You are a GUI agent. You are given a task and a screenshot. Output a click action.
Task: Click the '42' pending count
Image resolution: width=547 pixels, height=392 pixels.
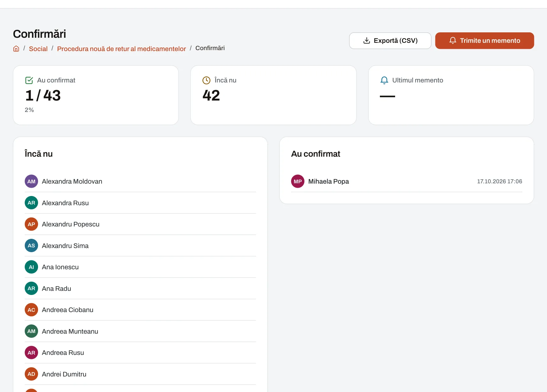click(x=211, y=95)
